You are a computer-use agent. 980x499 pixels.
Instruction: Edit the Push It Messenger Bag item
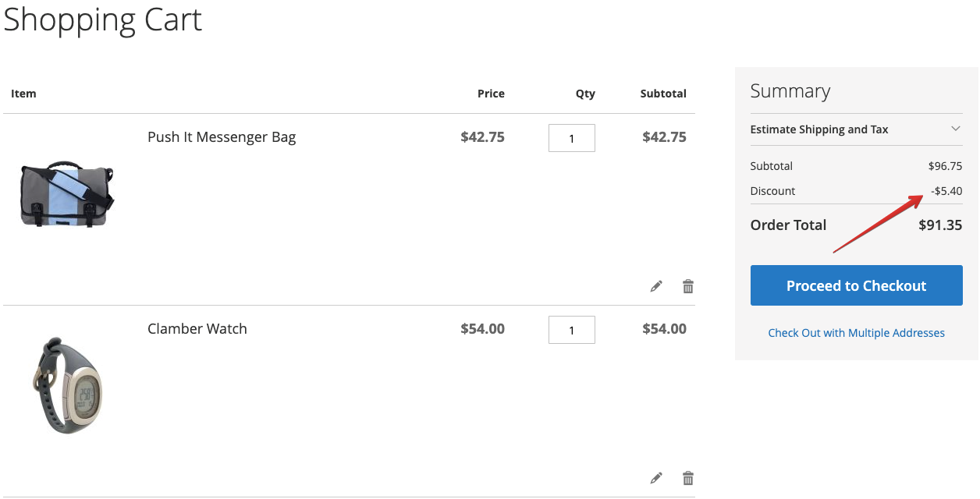tap(656, 286)
